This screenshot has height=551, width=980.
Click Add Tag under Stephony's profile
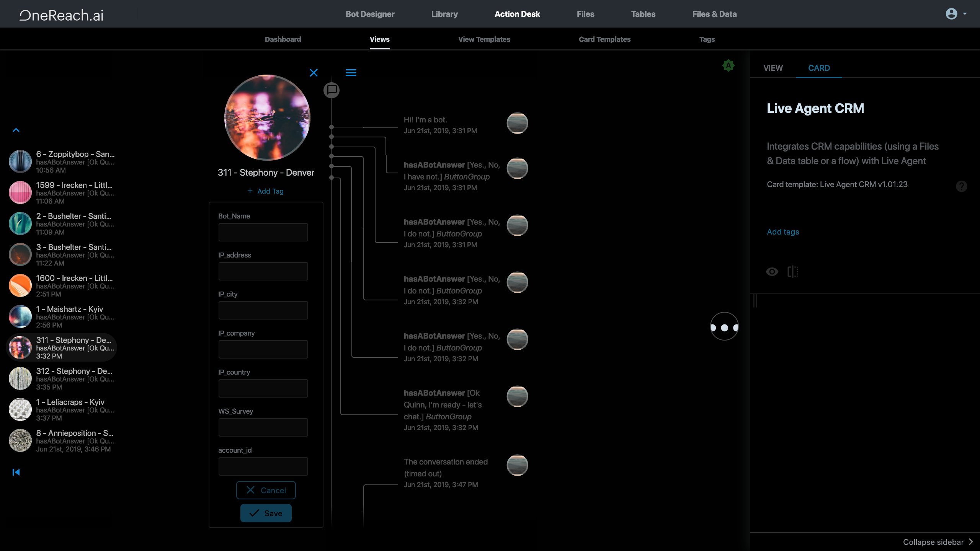click(x=266, y=191)
